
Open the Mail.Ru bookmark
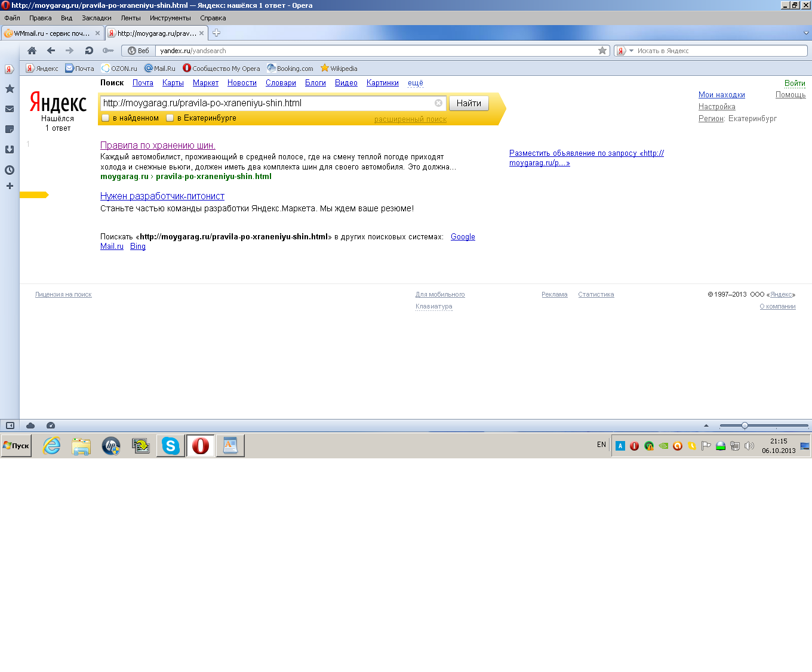click(x=159, y=69)
